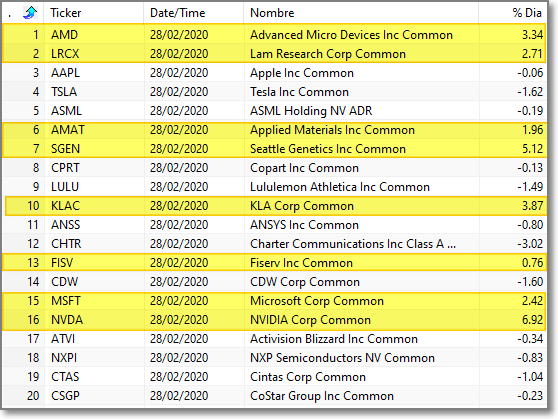Sort by the % Dia column header
558x419 pixels.
(512, 13)
